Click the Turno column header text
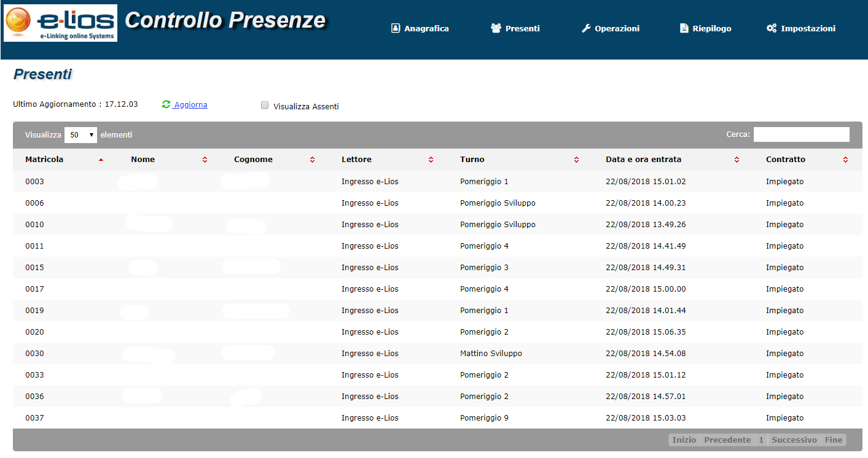This screenshot has width=868, height=458. 472,160
